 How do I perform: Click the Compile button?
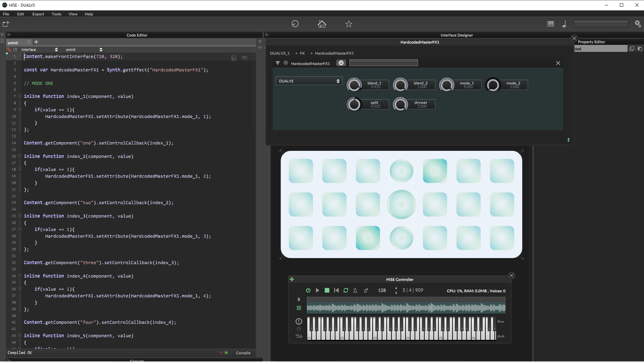[243, 353]
